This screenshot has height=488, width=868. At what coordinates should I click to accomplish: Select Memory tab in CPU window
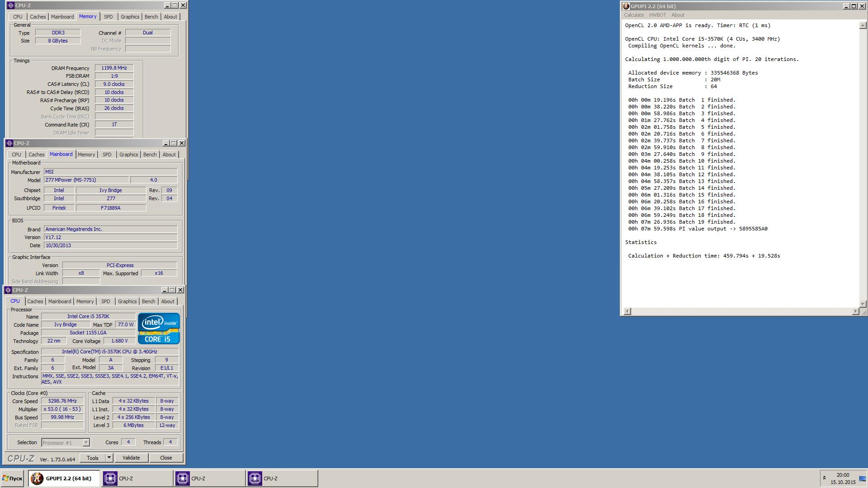pyautogui.click(x=85, y=301)
